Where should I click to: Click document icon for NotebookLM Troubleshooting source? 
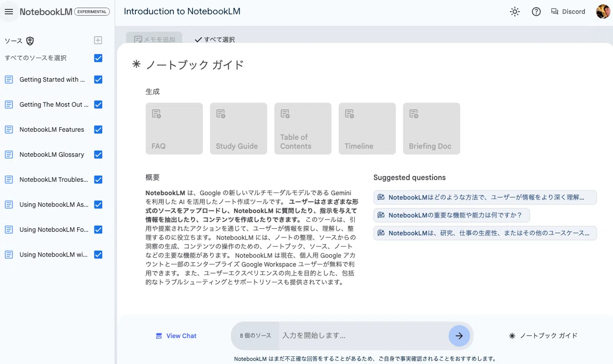(x=9, y=180)
